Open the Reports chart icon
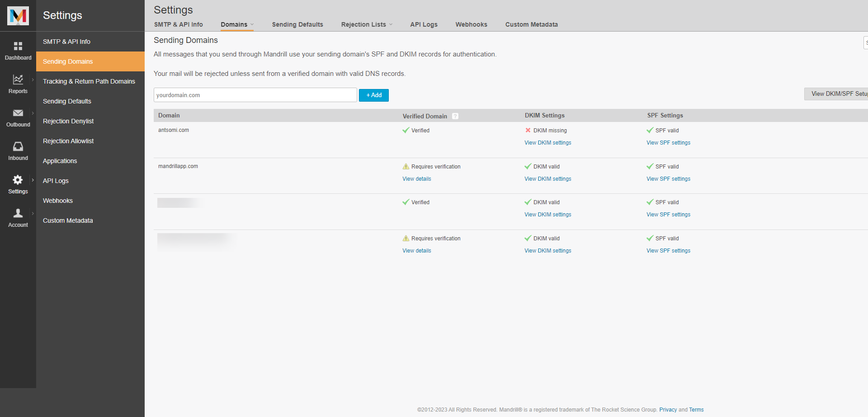 tap(18, 80)
